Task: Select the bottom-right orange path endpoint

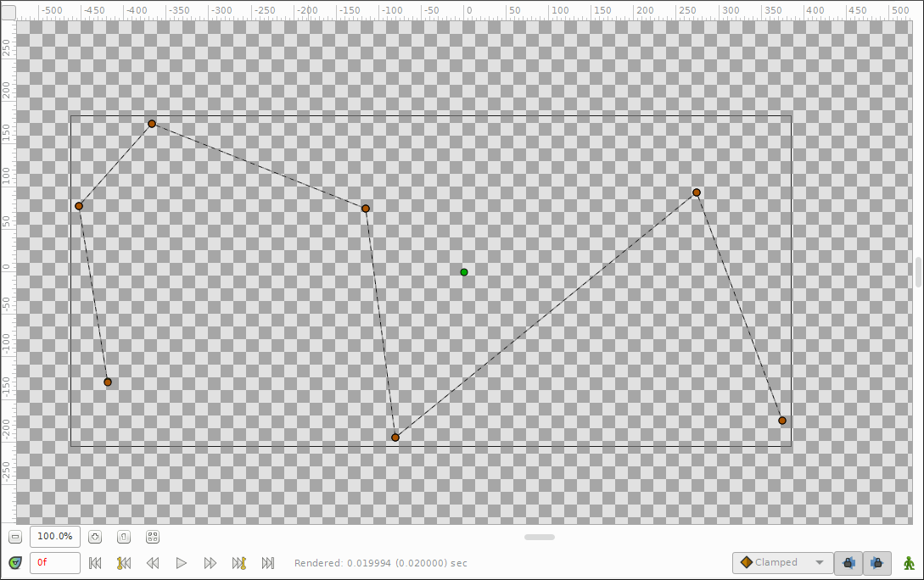Action: pos(782,421)
